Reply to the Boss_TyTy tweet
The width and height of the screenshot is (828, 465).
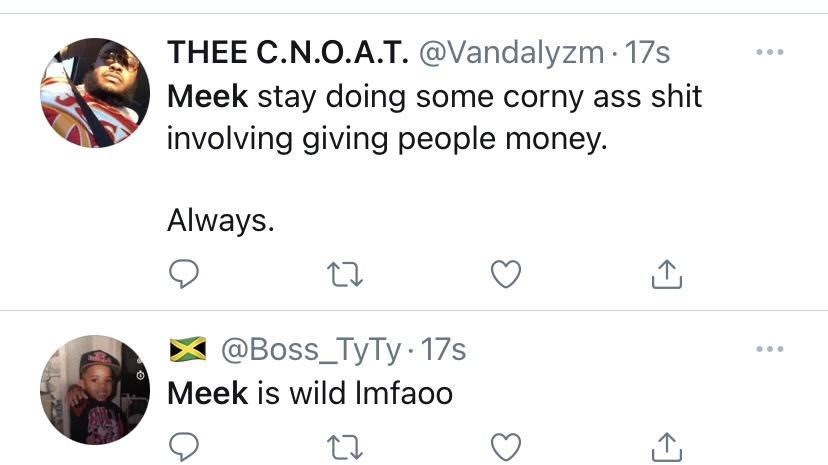[x=184, y=448]
